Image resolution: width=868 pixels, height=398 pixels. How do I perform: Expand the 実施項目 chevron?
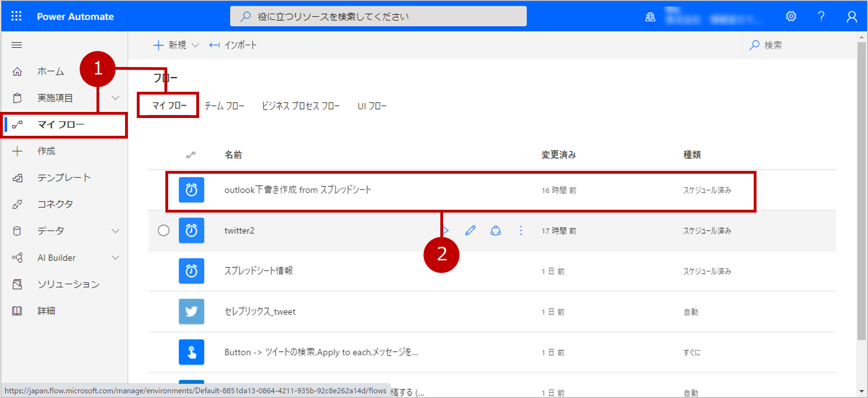pos(116,98)
